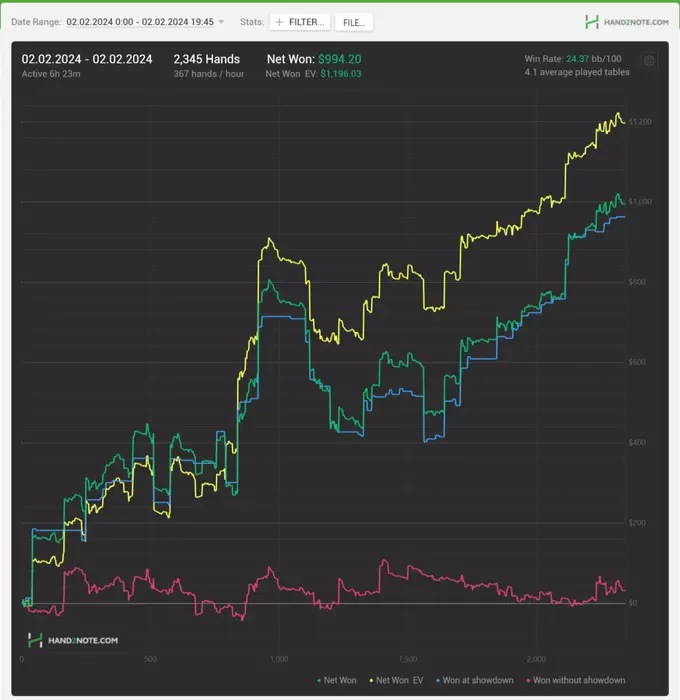
Task: Open the chart settings gear icon
Action: pyautogui.click(x=649, y=61)
